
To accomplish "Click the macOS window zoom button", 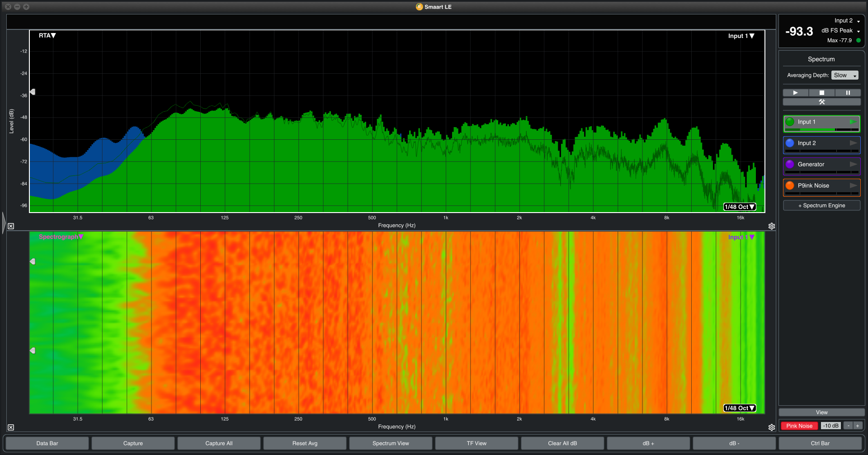I will [26, 7].
